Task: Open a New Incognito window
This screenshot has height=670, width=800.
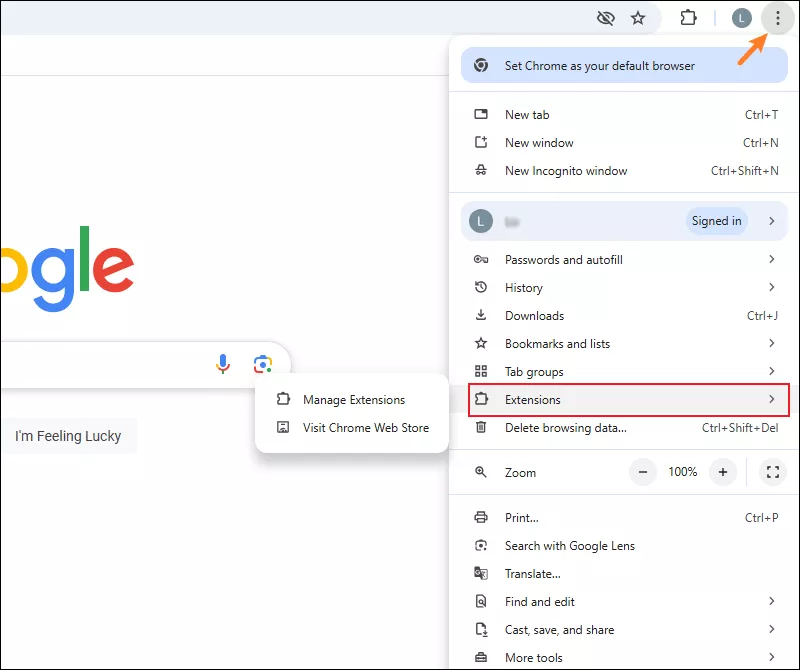Action: [x=624, y=171]
